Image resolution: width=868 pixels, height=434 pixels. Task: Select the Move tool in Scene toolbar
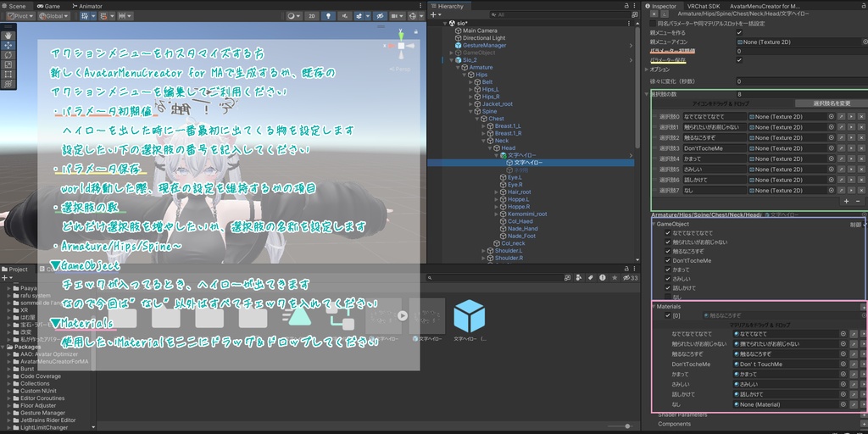[8, 45]
